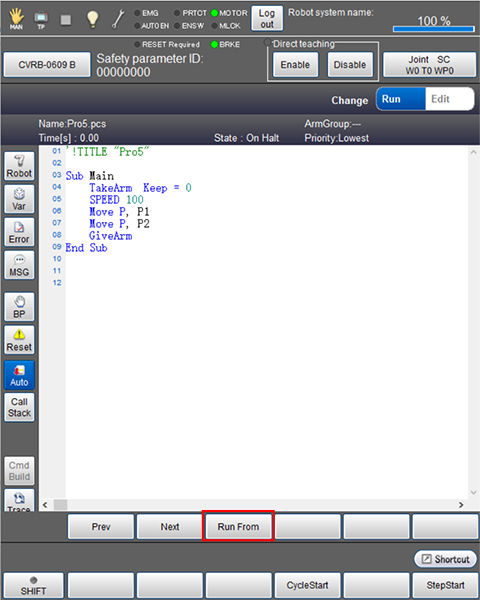Open the Robot sidebar panel
This screenshot has height=600, width=480.
[x=19, y=166]
